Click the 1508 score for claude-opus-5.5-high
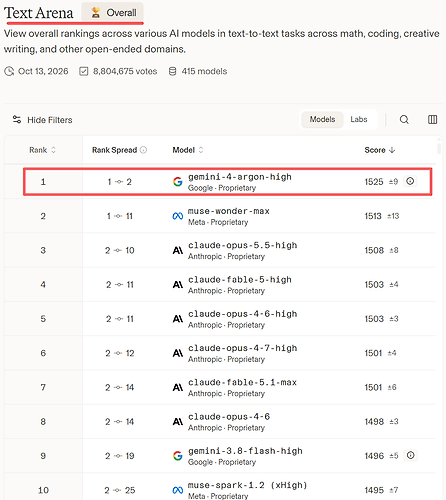The height and width of the screenshot is (500, 446). tap(374, 250)
